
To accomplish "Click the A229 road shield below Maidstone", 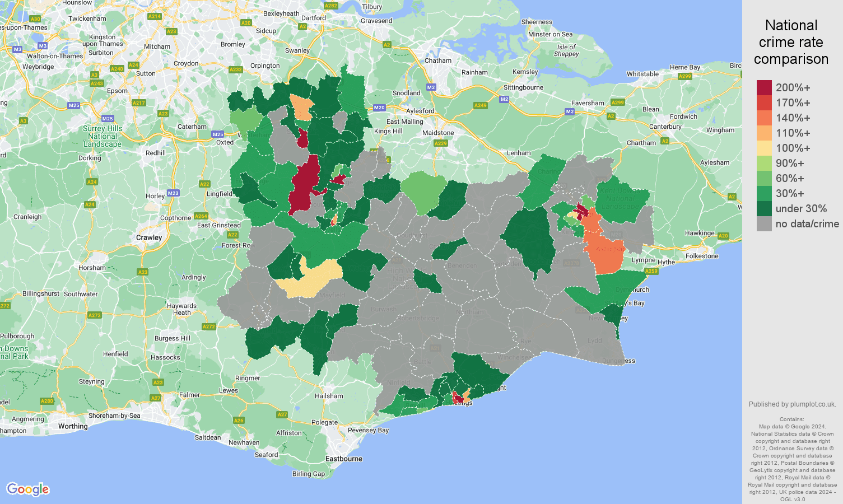I will [441, 143].
